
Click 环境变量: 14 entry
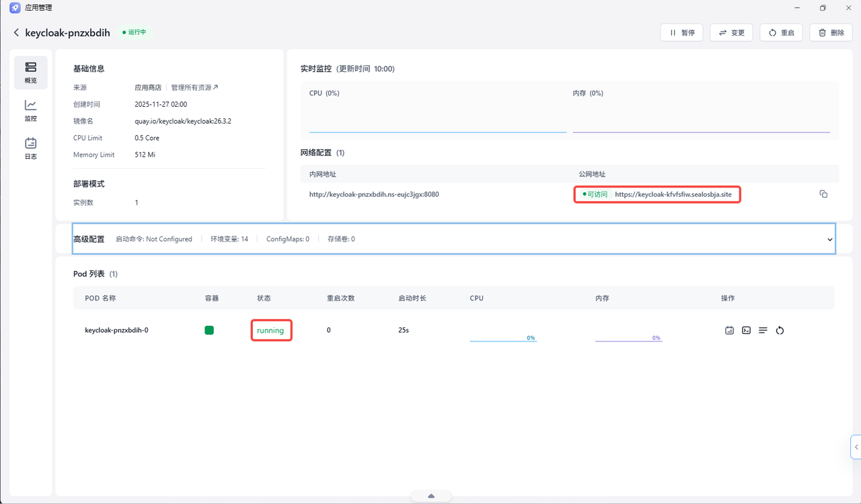click(x=229, y=239)
